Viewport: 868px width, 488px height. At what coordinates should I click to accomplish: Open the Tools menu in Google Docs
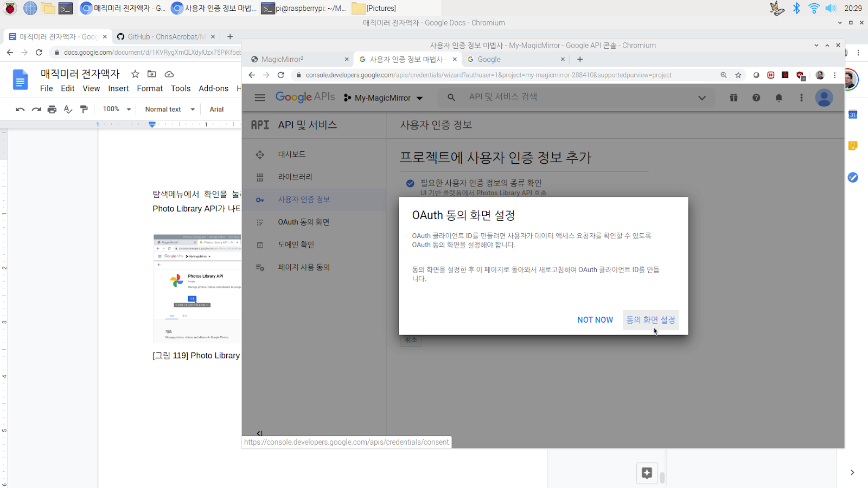181,88
